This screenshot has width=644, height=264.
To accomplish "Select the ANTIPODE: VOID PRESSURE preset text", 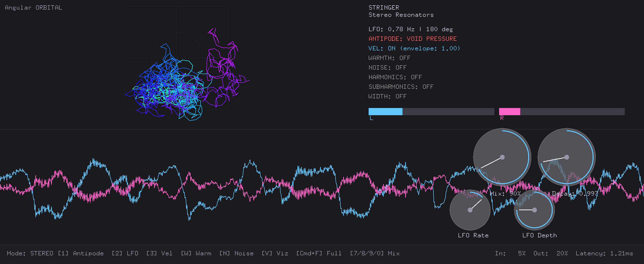I will [413, 39].
